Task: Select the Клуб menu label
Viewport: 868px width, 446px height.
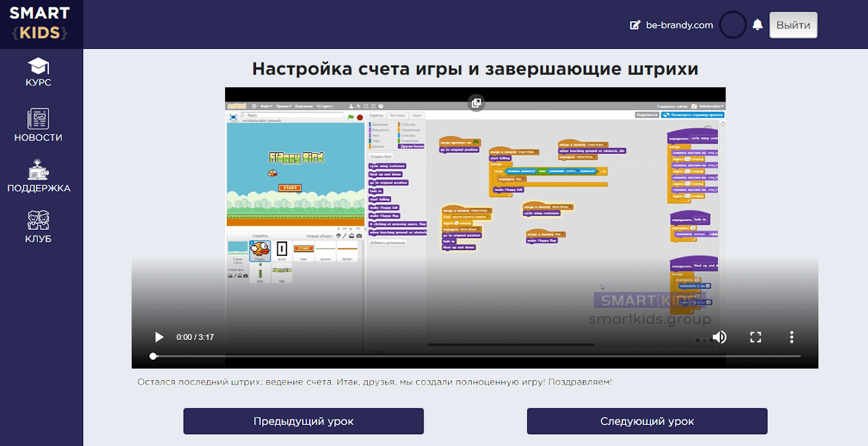Action: click(x=38, y=238)
